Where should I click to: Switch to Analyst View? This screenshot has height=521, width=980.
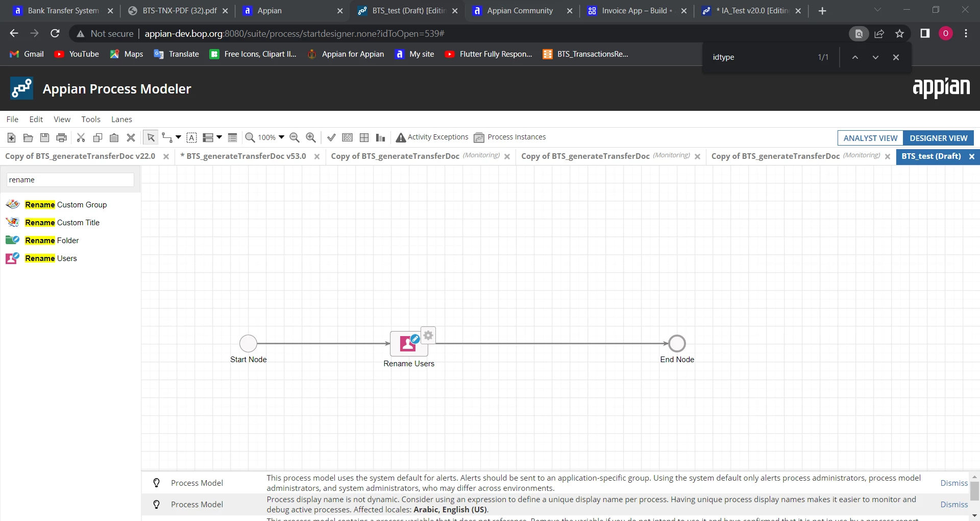(x=870, y=138)
